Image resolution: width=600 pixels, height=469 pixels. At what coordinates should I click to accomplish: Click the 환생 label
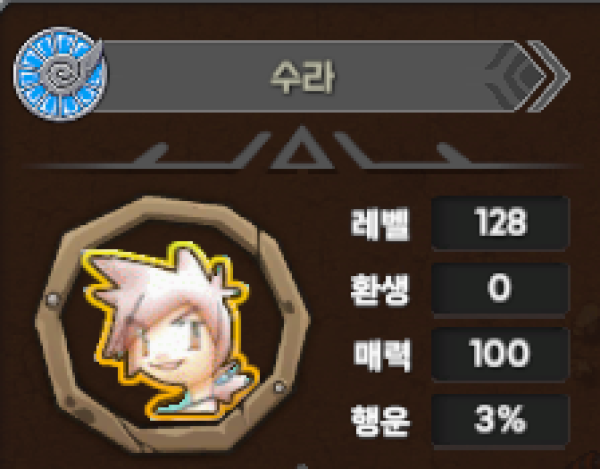(380, 290)
